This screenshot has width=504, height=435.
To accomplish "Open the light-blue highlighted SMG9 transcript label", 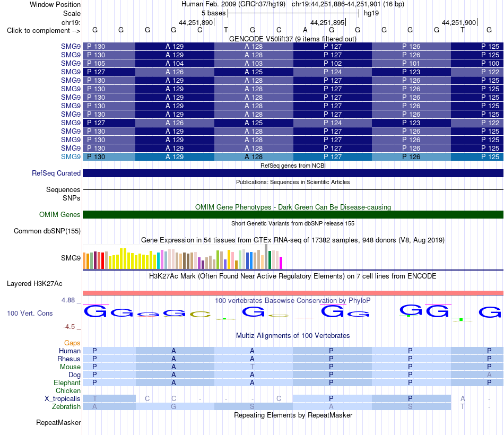I will 71,156.
